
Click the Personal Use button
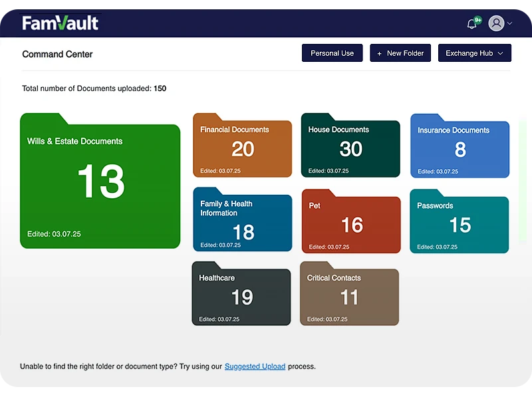point(332,53)
